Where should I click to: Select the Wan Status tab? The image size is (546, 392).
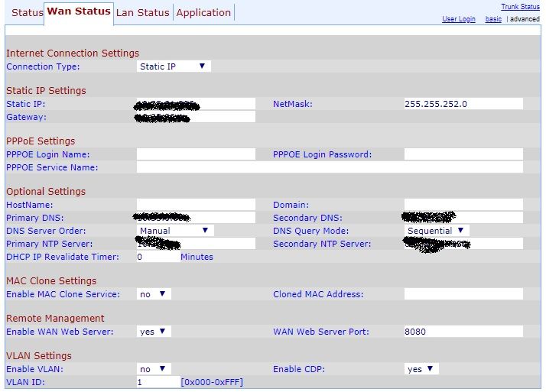pos(79,11)
